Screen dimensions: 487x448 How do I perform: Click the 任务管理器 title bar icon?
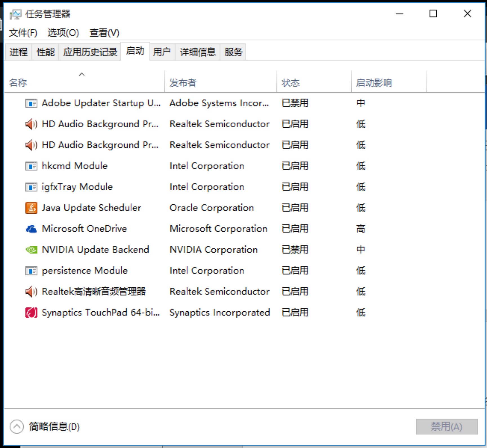pos(15,14)
